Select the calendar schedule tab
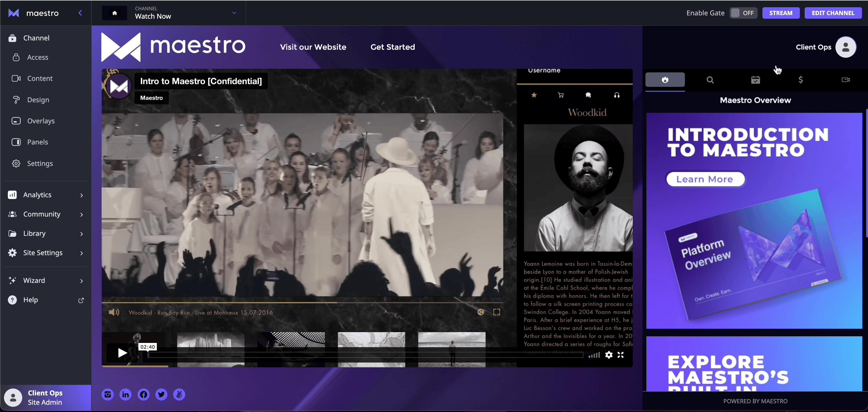This screenshot has height=412, width=868. point(756,80)
